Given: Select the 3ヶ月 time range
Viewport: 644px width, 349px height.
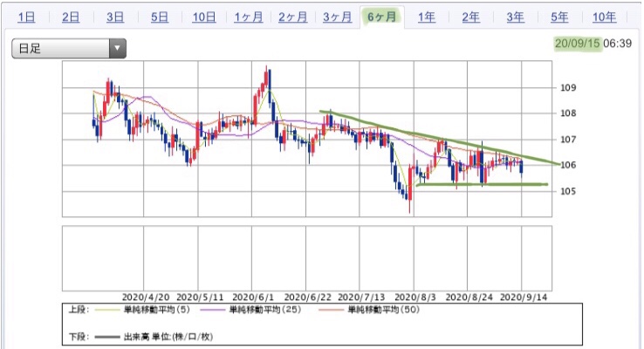Looking at the screenshot, I should pos(337,17).
